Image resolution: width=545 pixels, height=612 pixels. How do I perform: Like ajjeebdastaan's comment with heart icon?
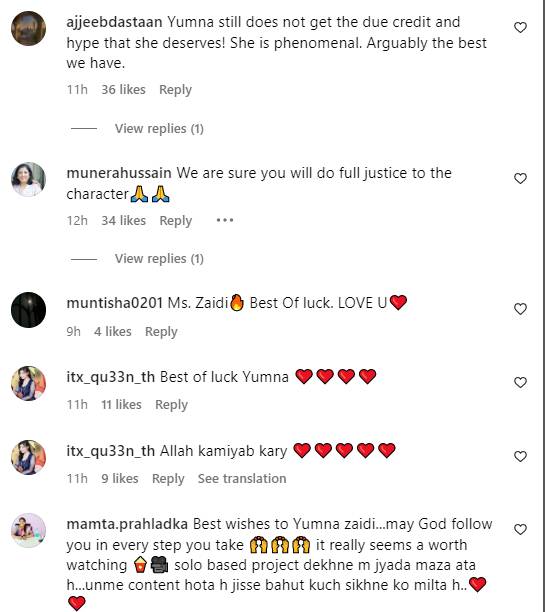tap(520, 28)
